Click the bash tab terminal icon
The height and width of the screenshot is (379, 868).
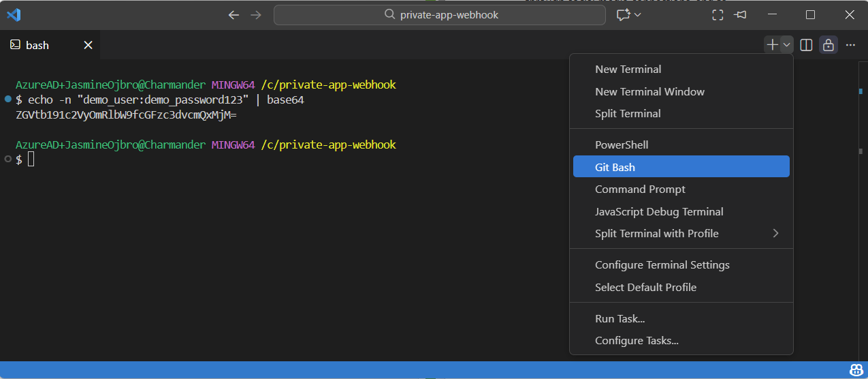15,45
